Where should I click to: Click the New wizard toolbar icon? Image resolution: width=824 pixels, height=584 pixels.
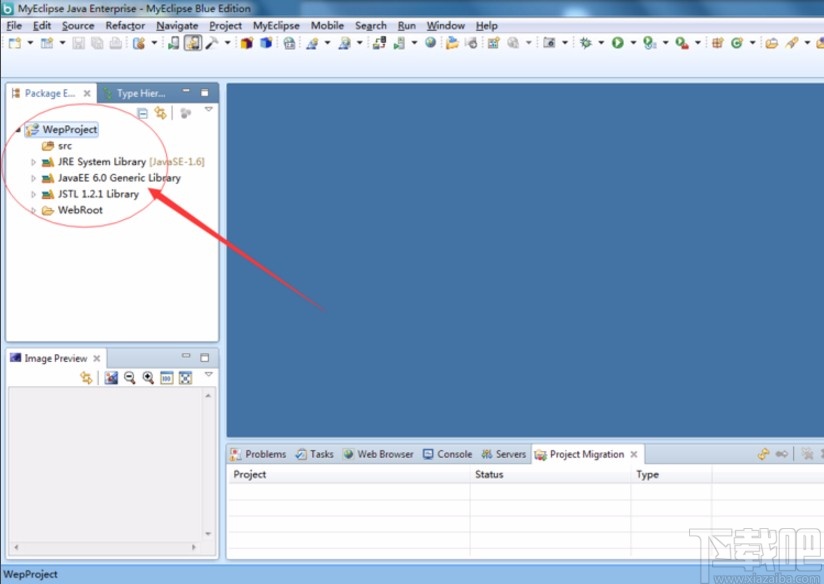pos(15,43)
